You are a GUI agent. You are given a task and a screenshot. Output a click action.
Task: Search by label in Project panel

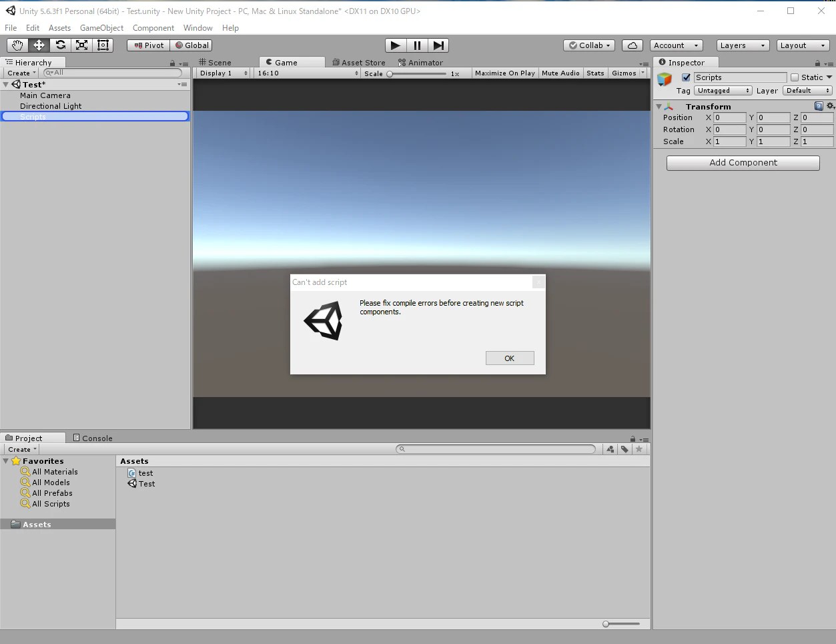click(624, 449)
